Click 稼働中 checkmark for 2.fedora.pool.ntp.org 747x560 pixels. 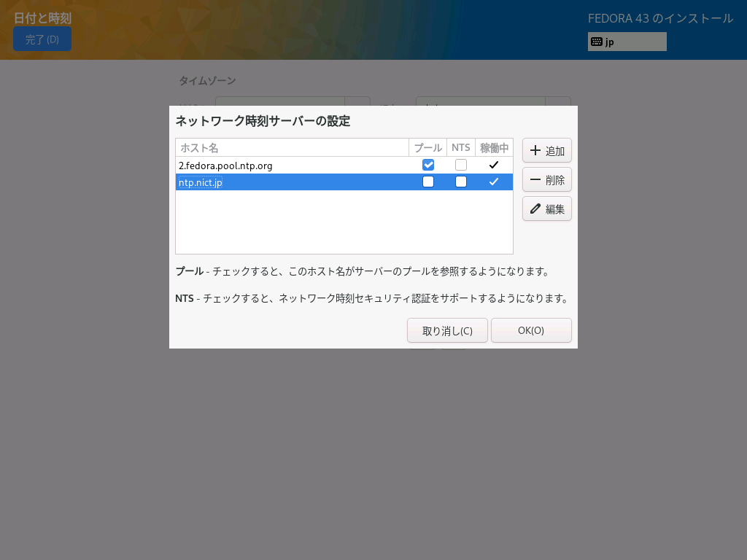pyautogui.click(x=494, y=165)
